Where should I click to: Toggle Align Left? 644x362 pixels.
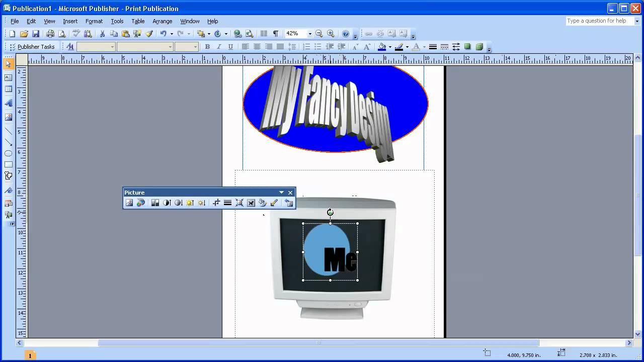[245, 47]
